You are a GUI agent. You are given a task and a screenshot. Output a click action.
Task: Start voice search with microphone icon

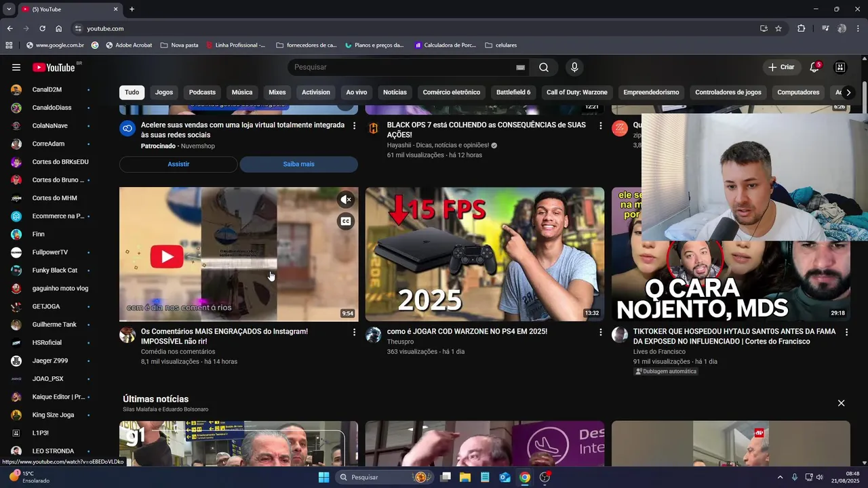click(x=574, y=67)
